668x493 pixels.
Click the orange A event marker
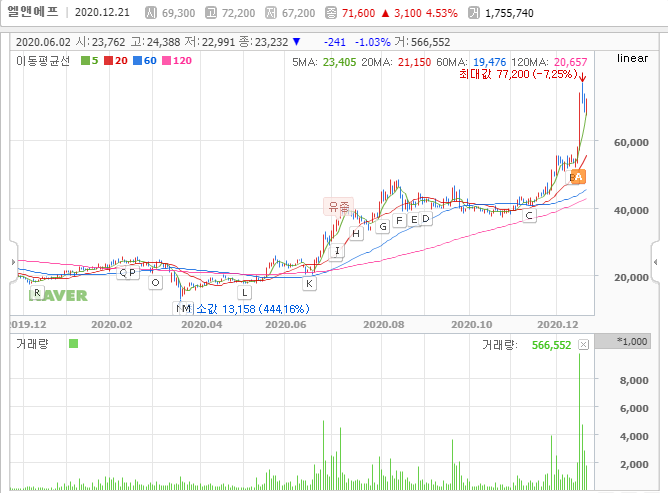pyautogui.click(x=578, y=176)
